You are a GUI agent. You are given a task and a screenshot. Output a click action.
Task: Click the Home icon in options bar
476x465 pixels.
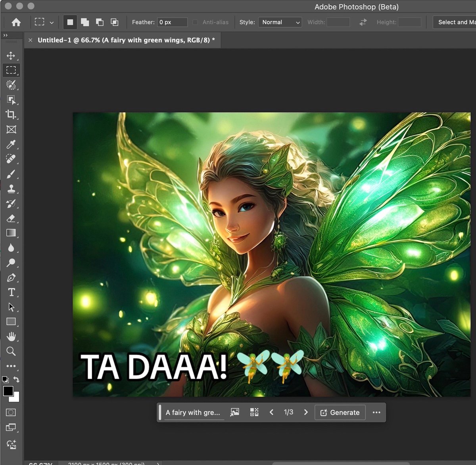pyautogui.click(x=16, y=22)
